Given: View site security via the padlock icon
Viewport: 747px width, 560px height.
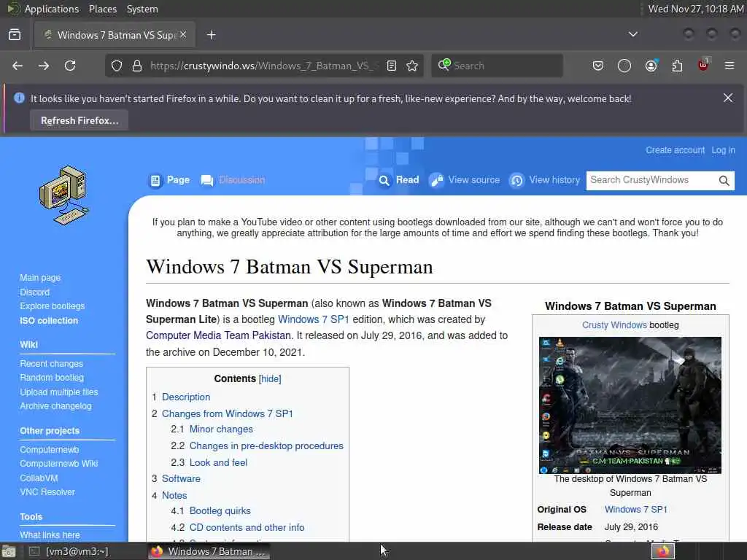Looking at the screenshot, I should 137,66.
